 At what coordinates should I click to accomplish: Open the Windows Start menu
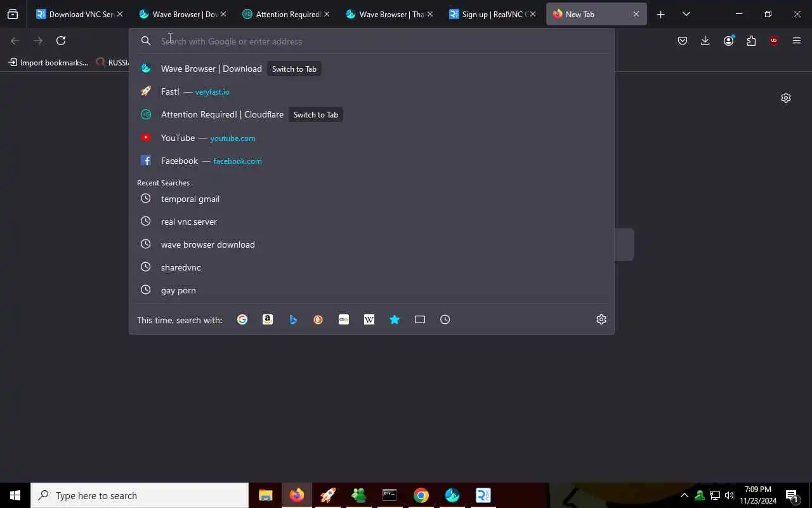coord(15,495)
